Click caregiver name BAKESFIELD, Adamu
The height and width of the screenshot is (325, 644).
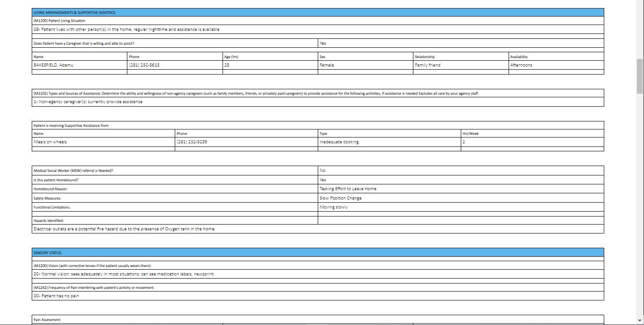[x=53, y=65]
